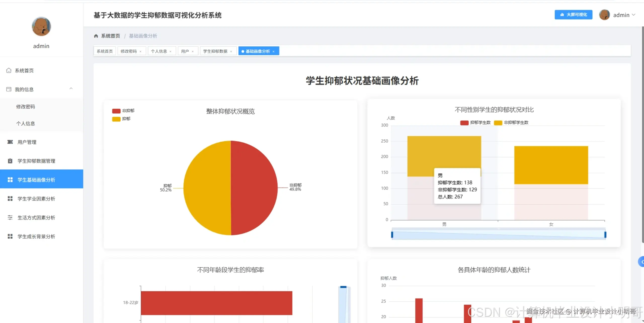Click the gender chart zoom slider right handle
Image resolution: width=644 pixels, height=323 pixels.
point(605,235)
